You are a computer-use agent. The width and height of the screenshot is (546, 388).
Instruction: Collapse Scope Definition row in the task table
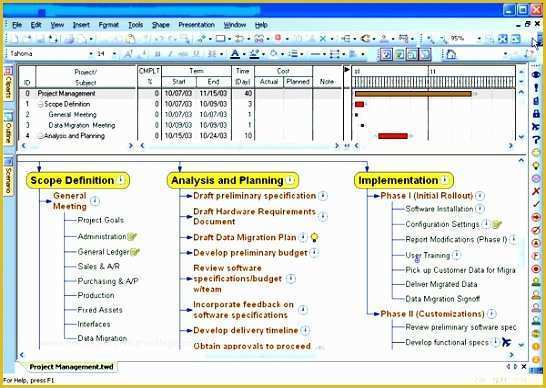tap(40, 104)
